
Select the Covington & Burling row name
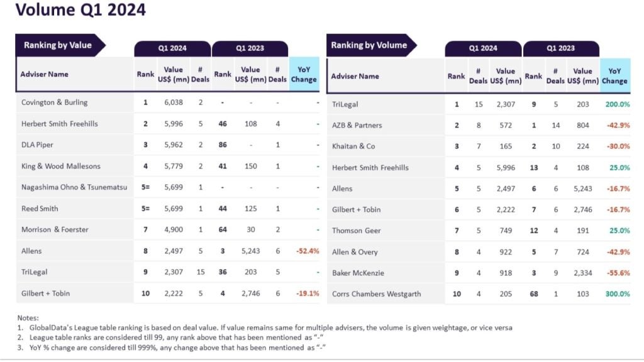[x=55, y=102]
